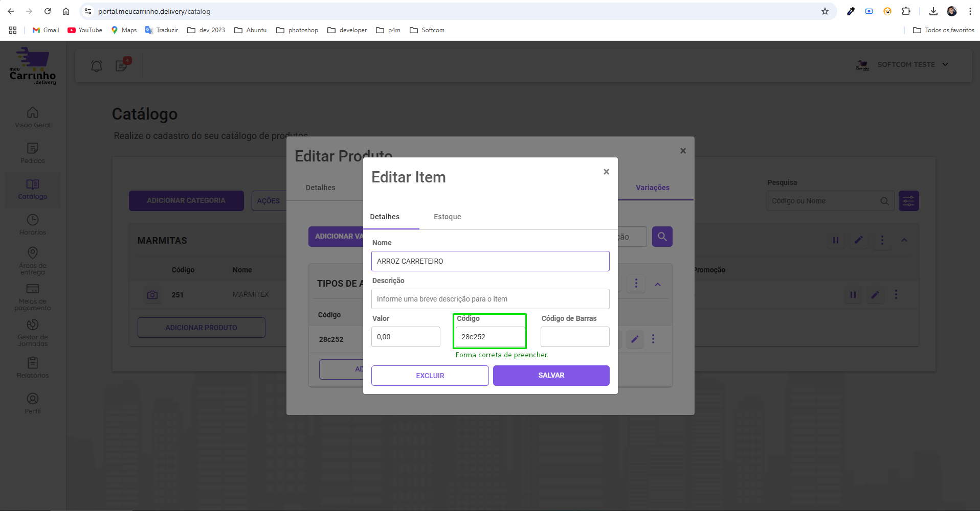Close the Editar Item dialog
The height and width of the screenshot is (511, 980).
(x=606, y=172)
